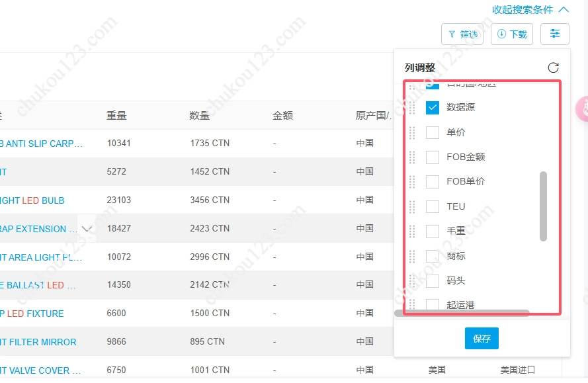Uncheck the 数据源 checkbox

pos(433,107)
